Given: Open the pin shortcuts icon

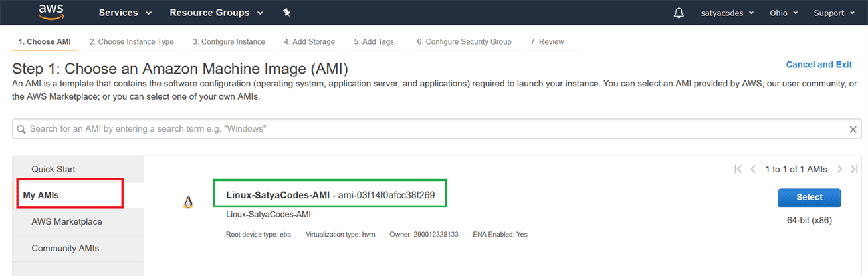Looking at the screenshot, I should pos(286,13).
